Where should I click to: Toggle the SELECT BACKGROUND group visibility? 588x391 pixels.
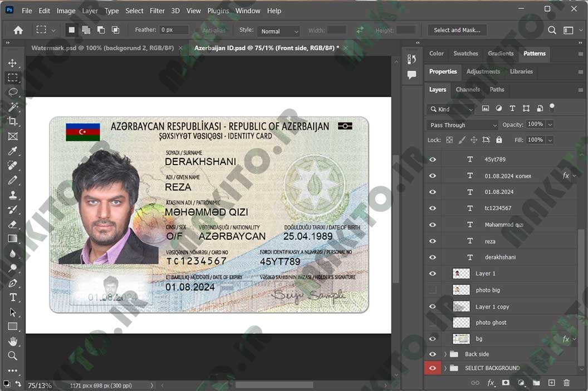pyautogui.click(x=433, y=368)
